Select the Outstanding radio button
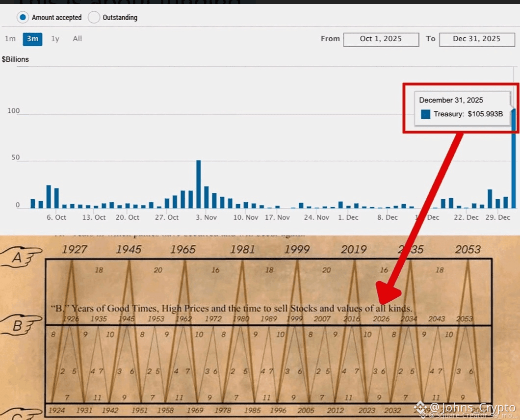The height and width of the screenshot is (420, 520). click(94, 17)
